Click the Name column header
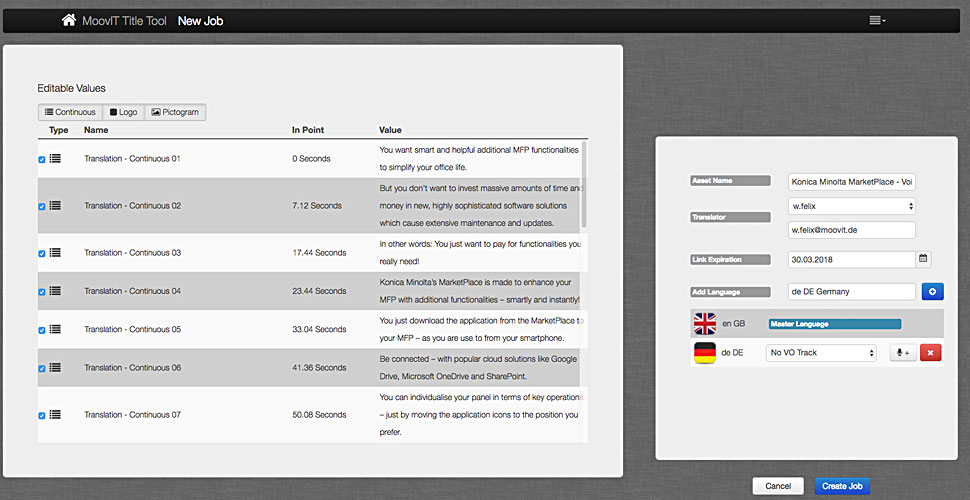 96,130
